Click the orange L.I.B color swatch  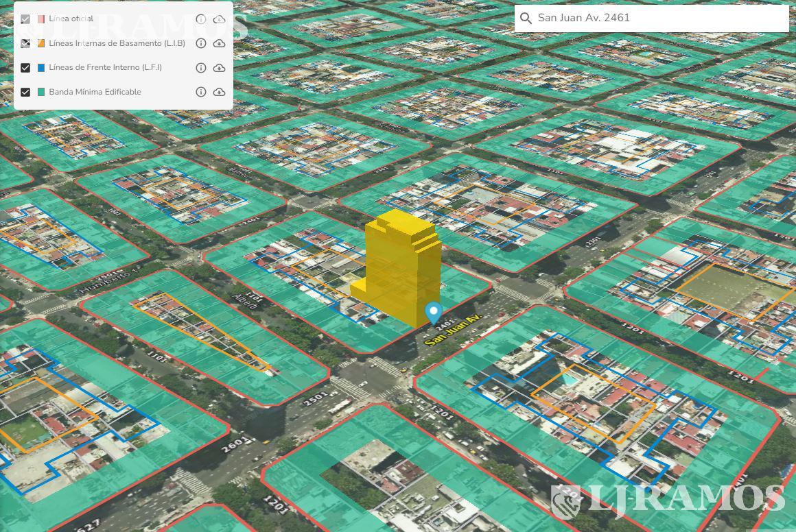(x=41, y=44)
